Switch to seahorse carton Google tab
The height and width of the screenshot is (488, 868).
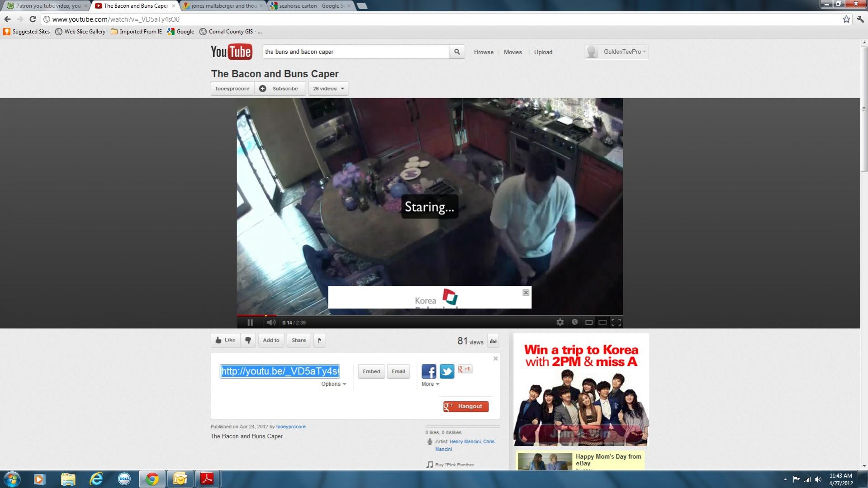(311, 6)
